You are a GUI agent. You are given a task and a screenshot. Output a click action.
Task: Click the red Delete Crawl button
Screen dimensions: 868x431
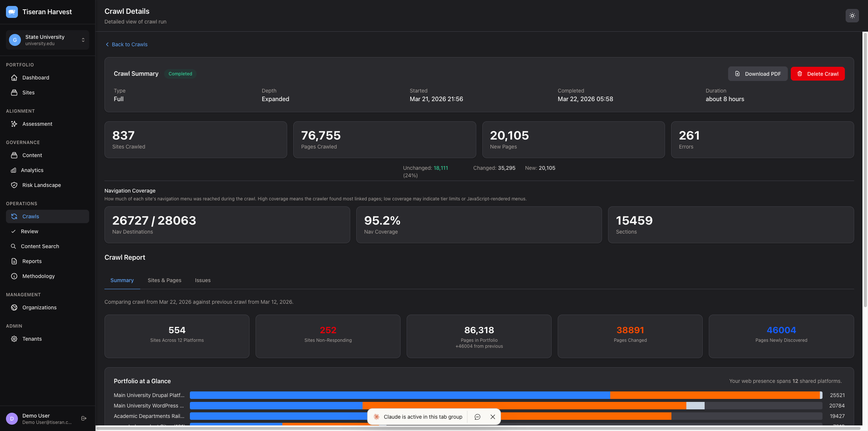point(818,74)
